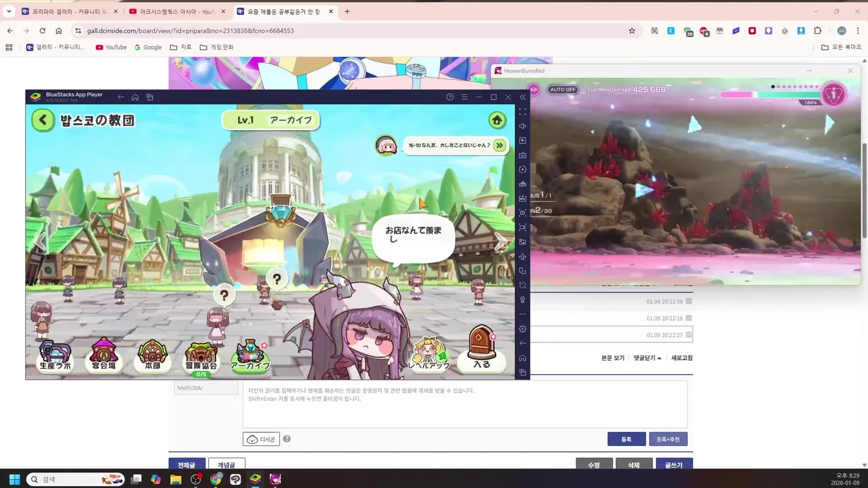
Task: Collapse comments with 댓글닫기
Action: point(648,358)
